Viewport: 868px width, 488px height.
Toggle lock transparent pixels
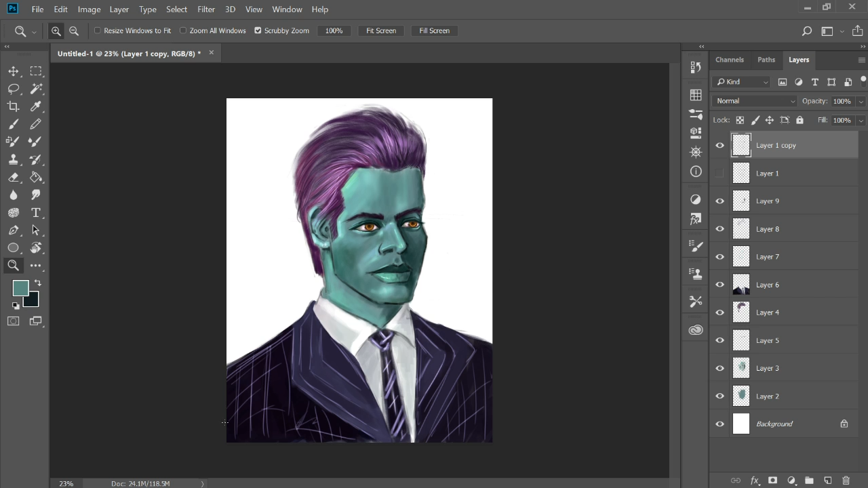pos(740,120)
